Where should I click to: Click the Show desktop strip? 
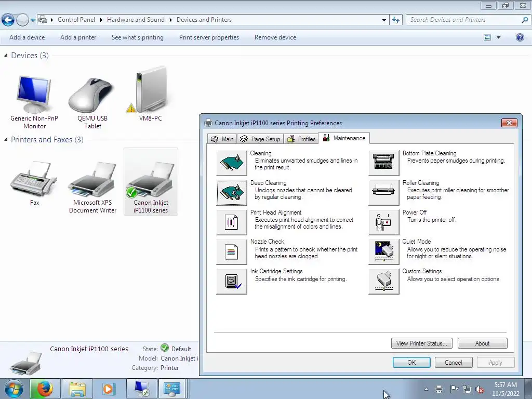tap(529, 389)
